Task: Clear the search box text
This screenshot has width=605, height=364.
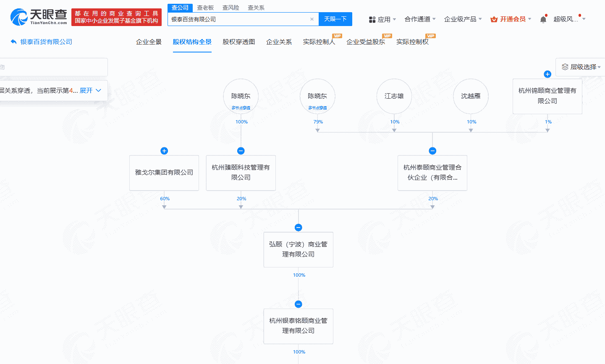Action: (x=312, y=19)
